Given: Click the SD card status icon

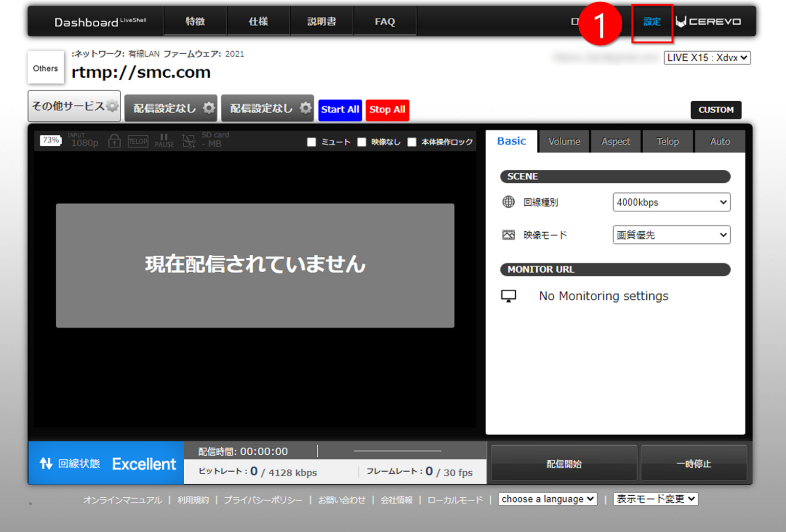Looking at the screenshot, I should coord(188,141).
